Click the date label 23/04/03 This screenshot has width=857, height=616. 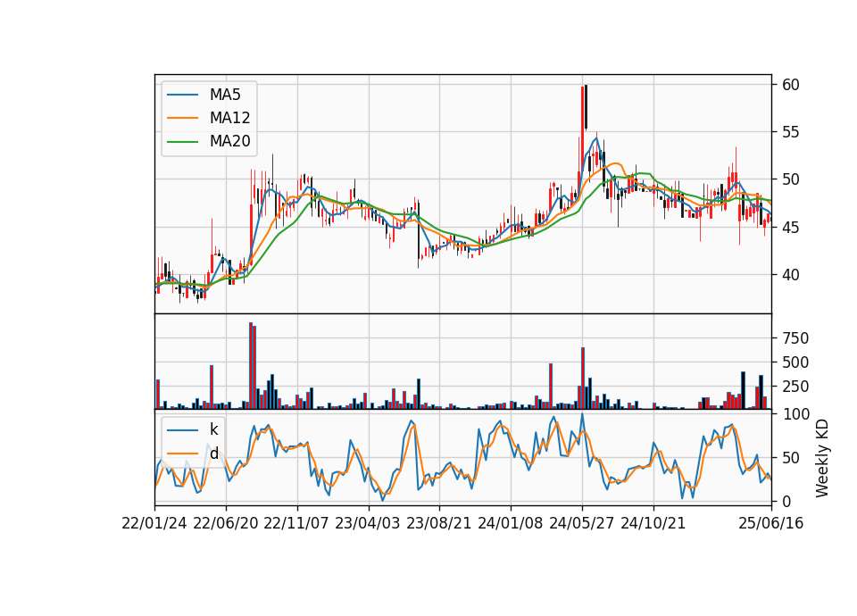[x=367, y=523]
